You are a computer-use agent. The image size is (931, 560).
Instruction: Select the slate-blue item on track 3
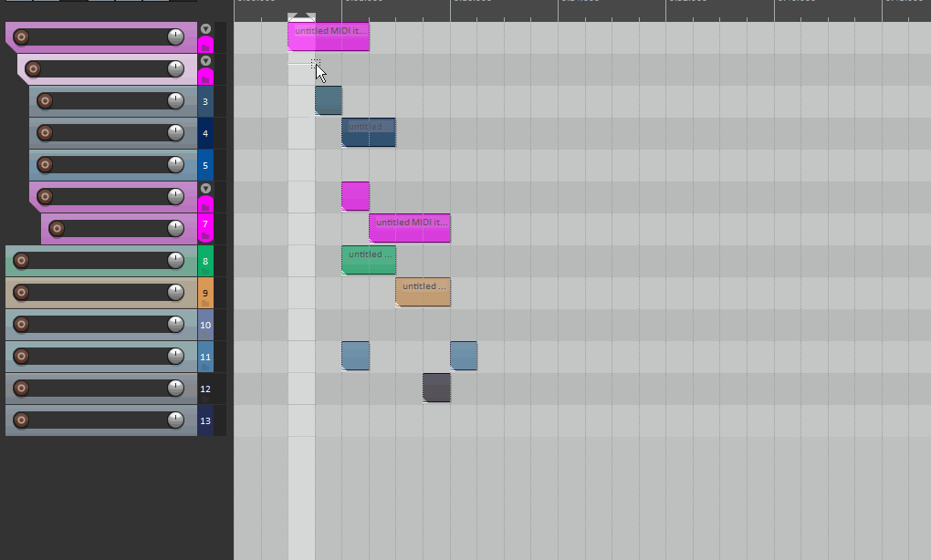(x=329, y=100)
